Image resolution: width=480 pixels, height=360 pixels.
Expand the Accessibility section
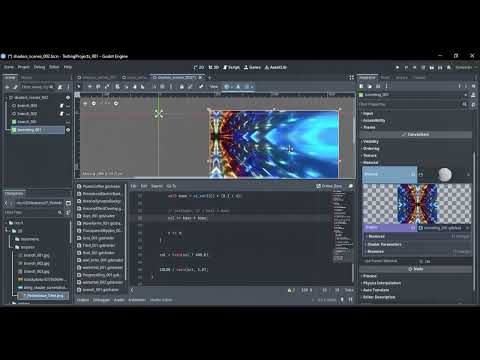pos(373,120)
